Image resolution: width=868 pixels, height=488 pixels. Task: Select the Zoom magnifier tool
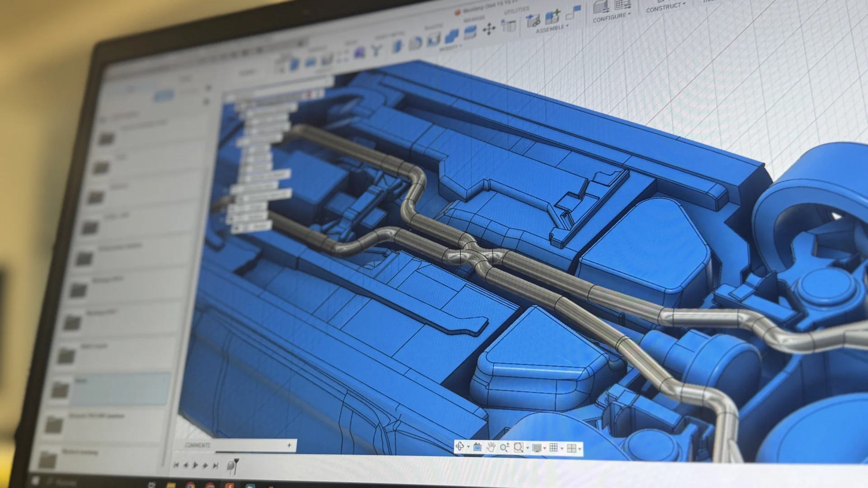pyautogui.click(x=504, y=447)
